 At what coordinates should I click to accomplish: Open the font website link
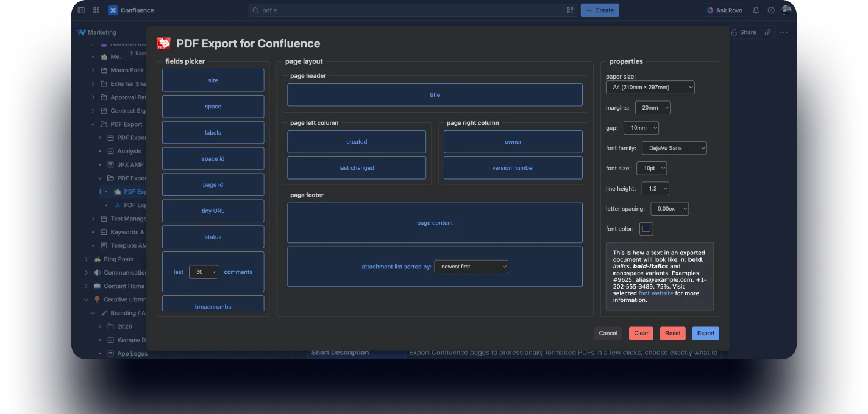click(x=656, y=293)
